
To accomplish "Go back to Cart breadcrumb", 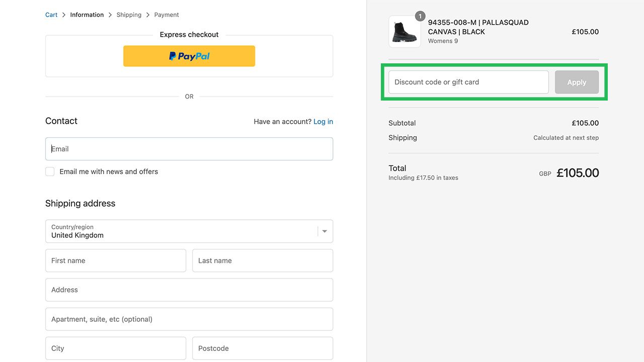I will 51,15.
